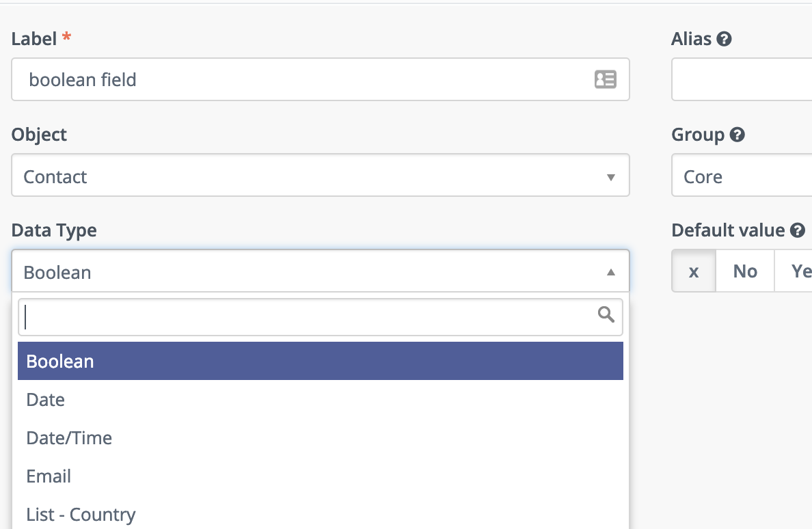Choose Date/Time from the data type list

(321, 438)
